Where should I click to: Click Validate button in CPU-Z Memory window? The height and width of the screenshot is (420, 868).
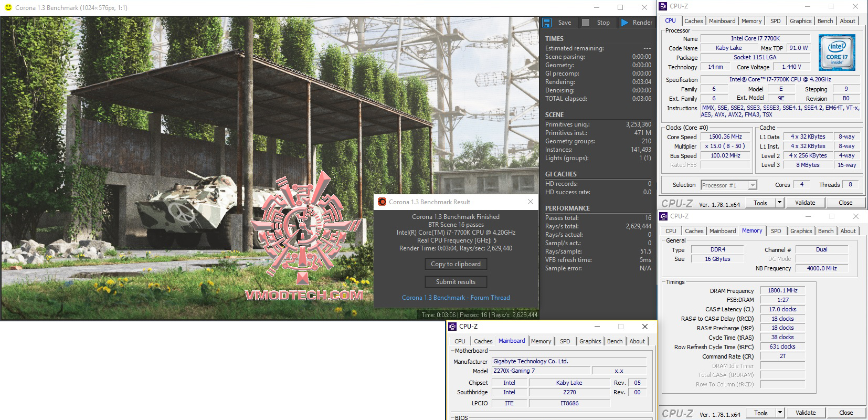coord(806,413)
